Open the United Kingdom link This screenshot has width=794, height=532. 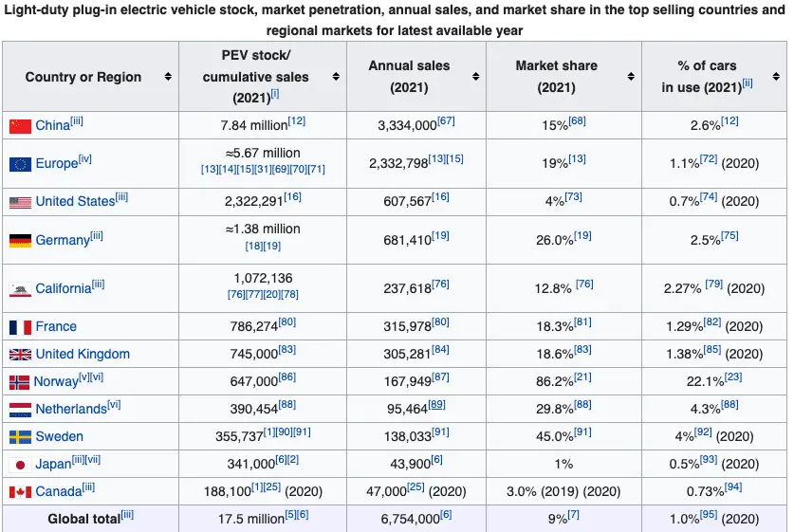(83, 354)
